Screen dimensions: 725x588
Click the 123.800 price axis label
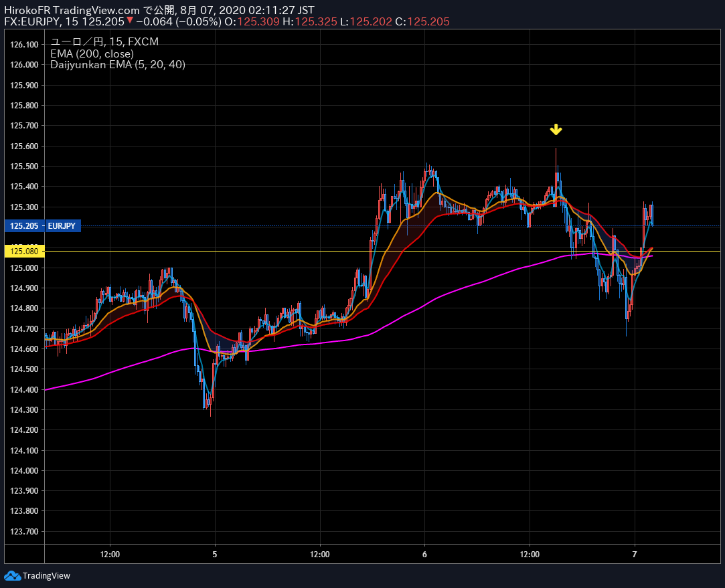click(24, 511)
